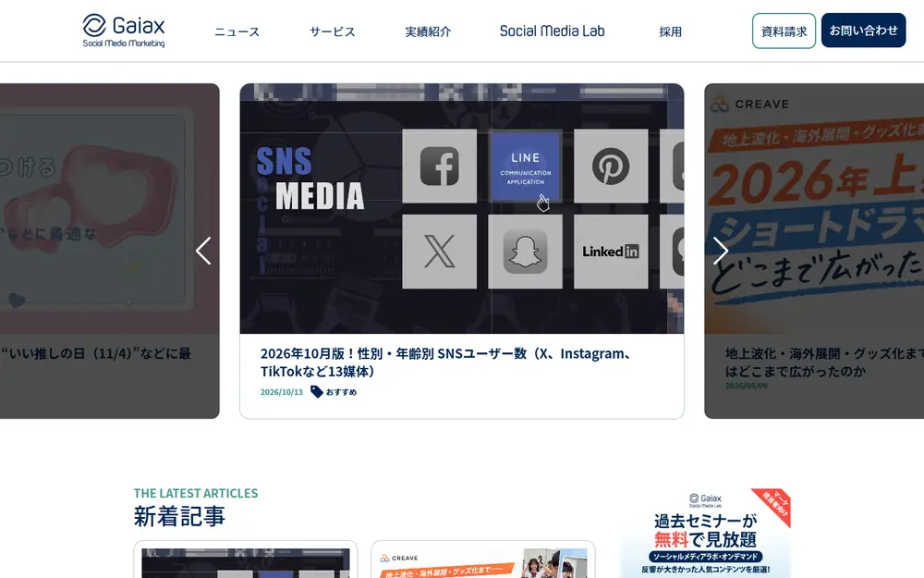Screen dimensions: 924x578
Task: Open the ニュース menu item
Action: coord(237,31)
